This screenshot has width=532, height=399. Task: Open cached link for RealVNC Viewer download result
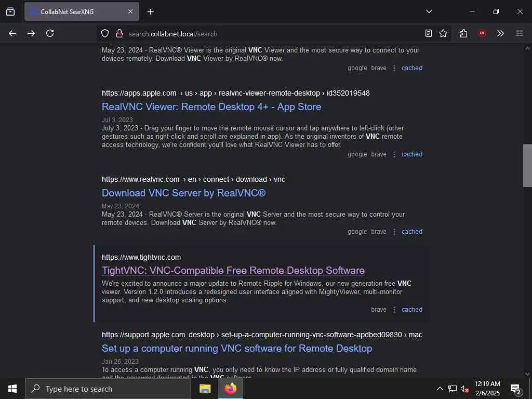[x=412, y=68]
